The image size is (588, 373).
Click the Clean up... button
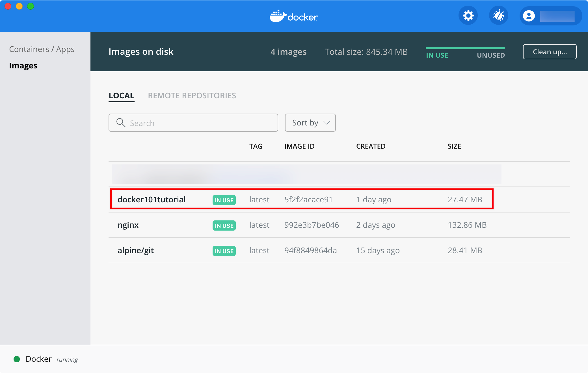[550, 52]
